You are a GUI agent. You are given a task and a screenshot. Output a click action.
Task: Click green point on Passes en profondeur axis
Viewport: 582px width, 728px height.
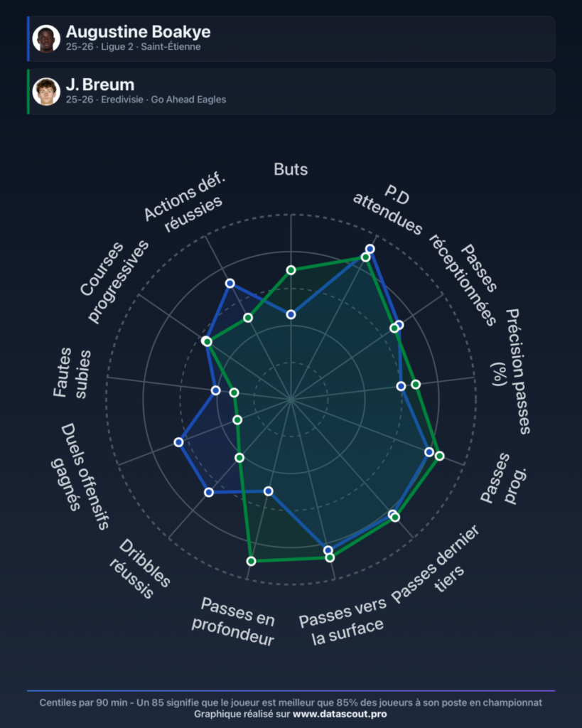[251, 562]
